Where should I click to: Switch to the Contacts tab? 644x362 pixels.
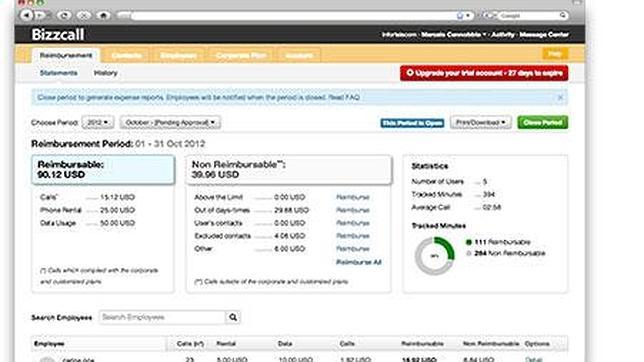pyautogui.click(x=126, y=55)
